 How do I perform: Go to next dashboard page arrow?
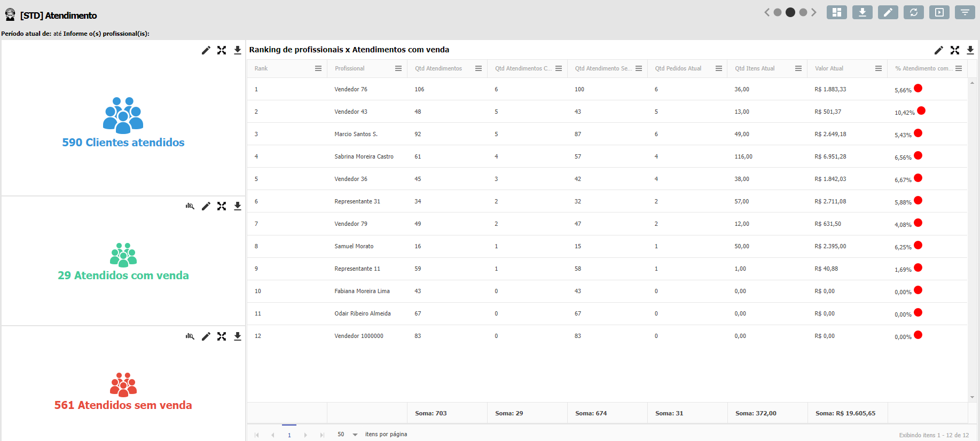click(x=814, y=12)
